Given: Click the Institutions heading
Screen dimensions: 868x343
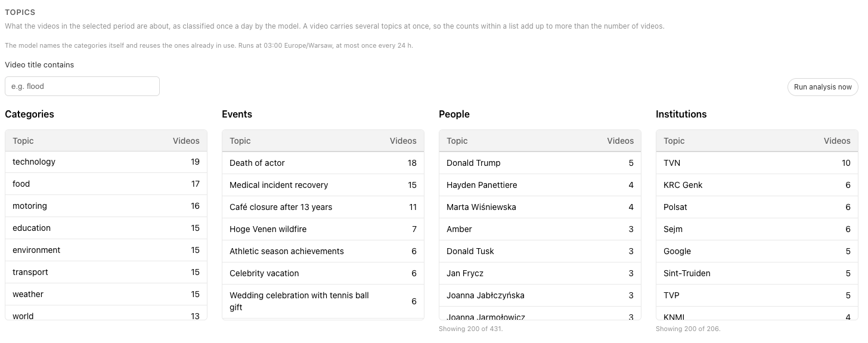Looking at the screenshot, I should coord(681,114).
